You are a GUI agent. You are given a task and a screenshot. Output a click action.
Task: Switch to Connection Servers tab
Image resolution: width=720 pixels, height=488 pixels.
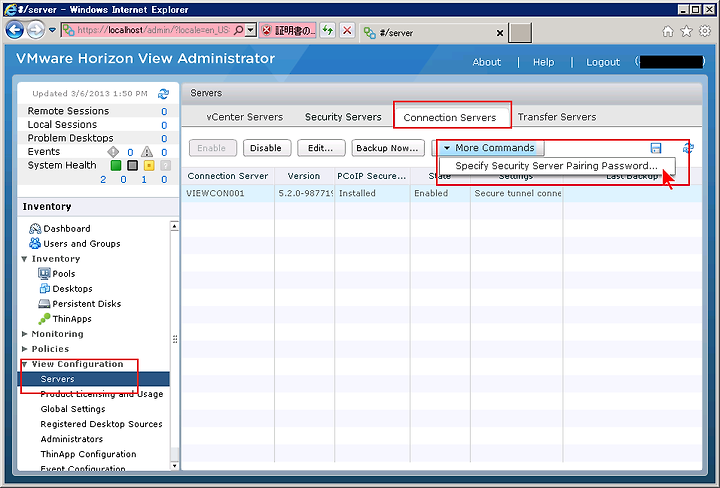tap(450, 118)
